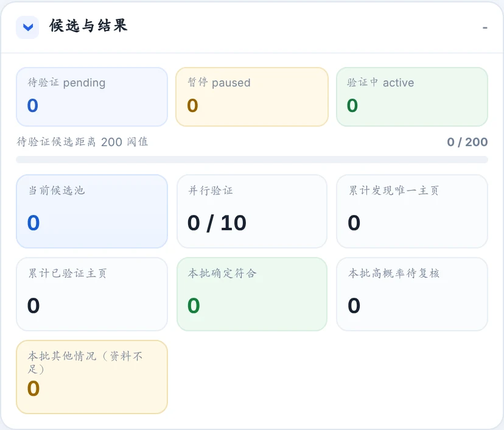Open the 累计已验证主页 card
Screen dimensions: 504x430
coord(92,294)
